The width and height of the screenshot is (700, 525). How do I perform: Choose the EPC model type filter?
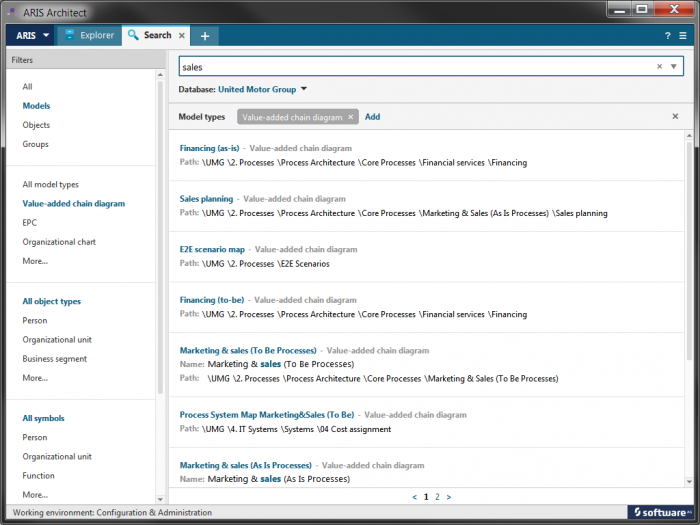pyautogui.click(x=29, y=223)
